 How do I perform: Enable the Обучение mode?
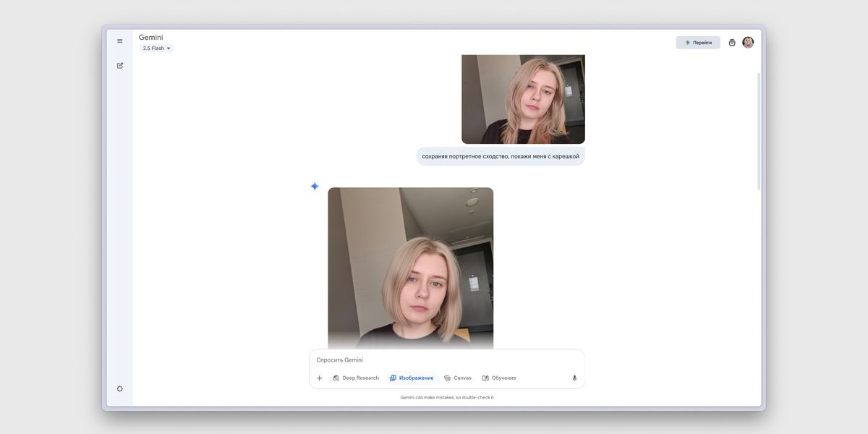[x=499, y=378]
